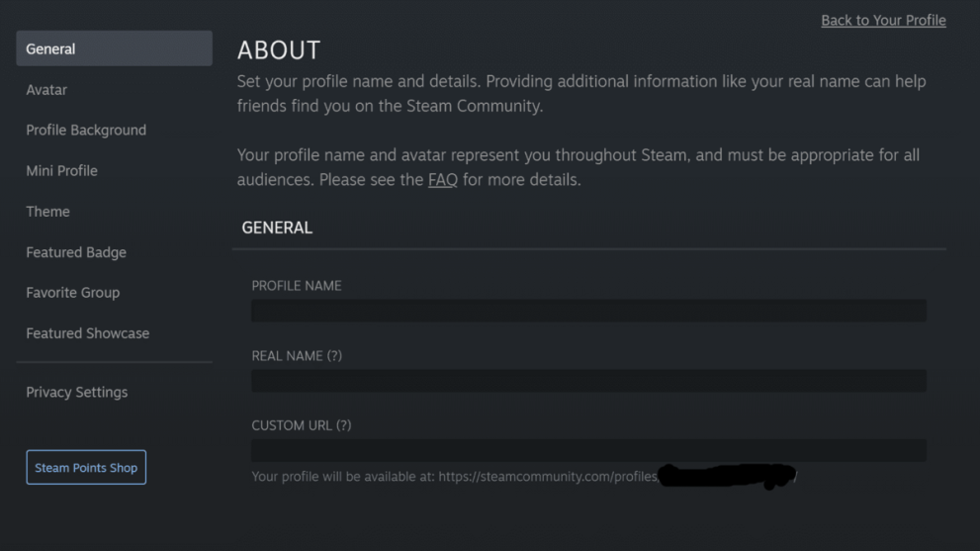Click the Custom URL input box

coord(588,451)
